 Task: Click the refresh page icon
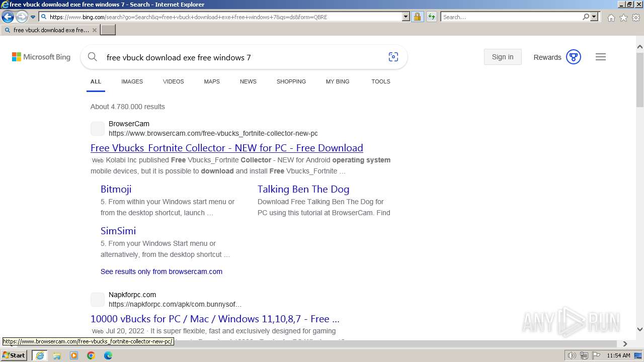point(432,17)
